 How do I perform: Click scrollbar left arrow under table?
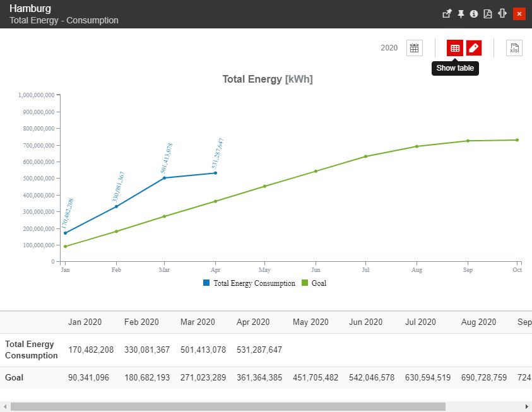[4, 407]
